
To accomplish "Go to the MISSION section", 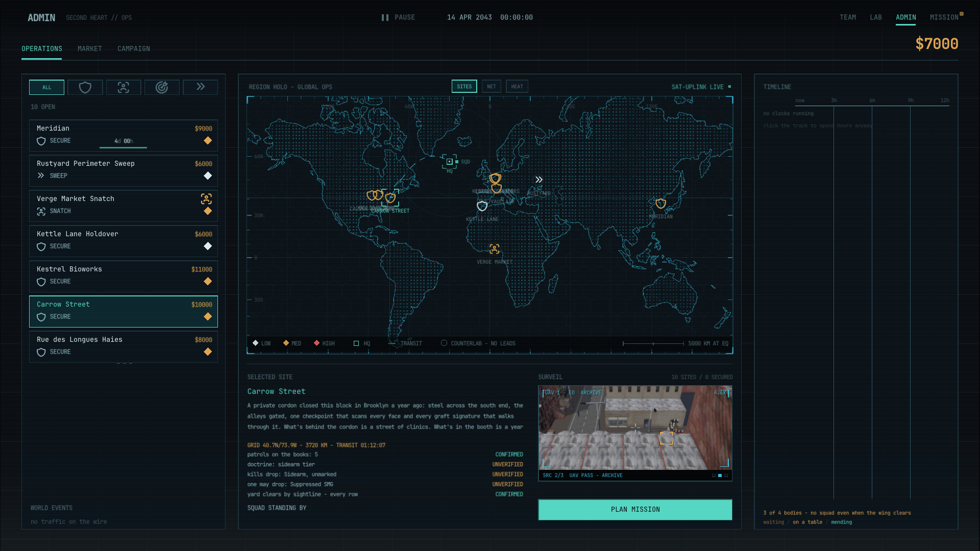I will (944, 17).
